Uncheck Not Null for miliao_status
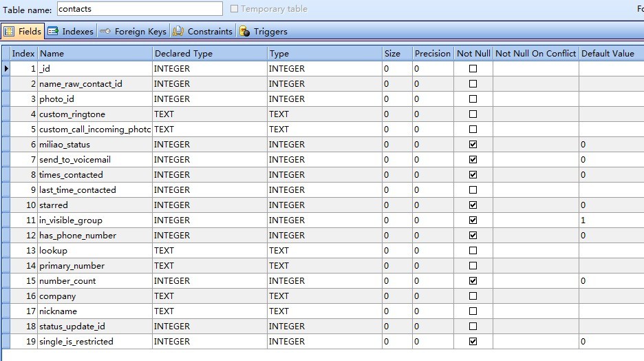The height and width of the screenshot is (361, 644). pos(473,145)
